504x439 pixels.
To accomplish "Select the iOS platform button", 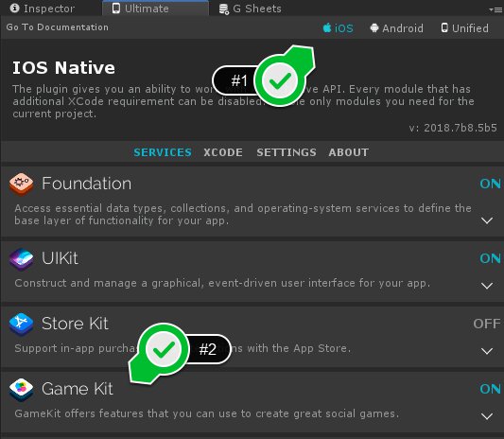I will tap(338, 28).
